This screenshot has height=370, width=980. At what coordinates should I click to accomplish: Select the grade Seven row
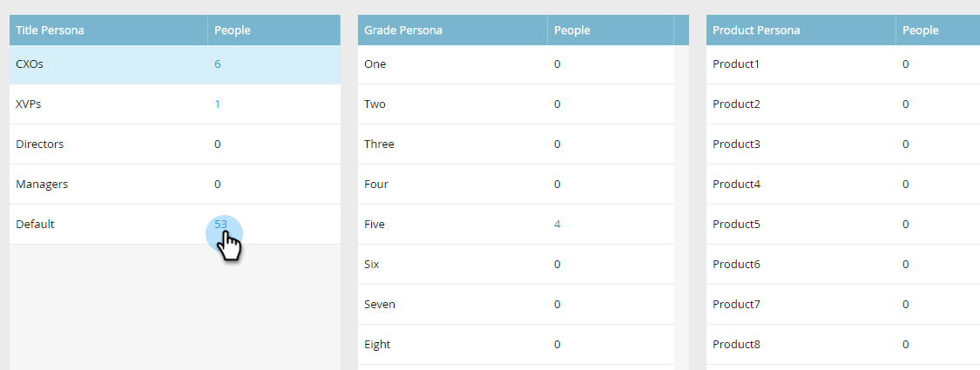517,305
